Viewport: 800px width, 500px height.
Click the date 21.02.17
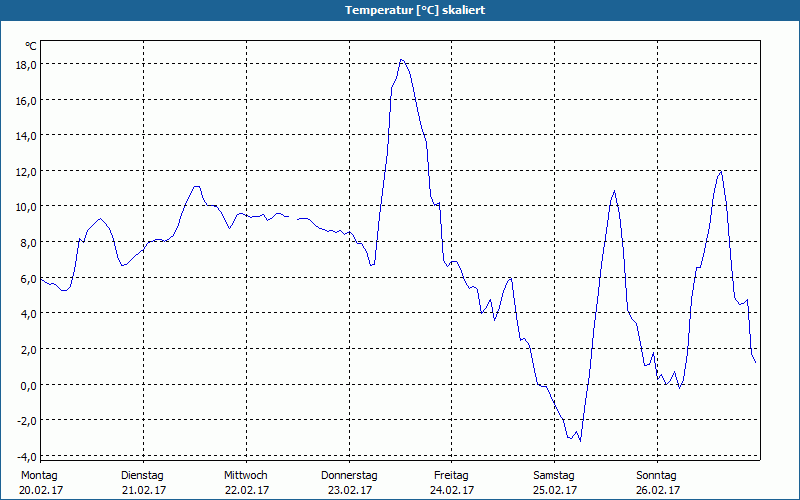[x=144, y=490]
